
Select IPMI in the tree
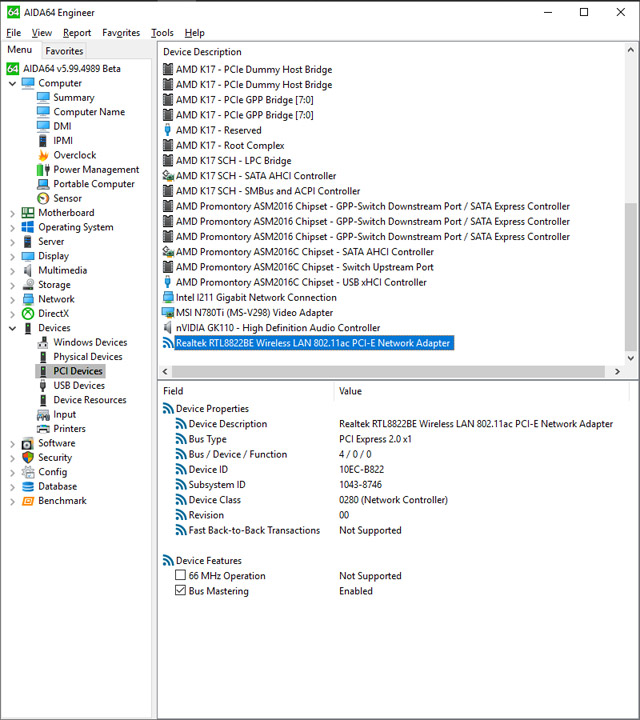click(63, 141)
